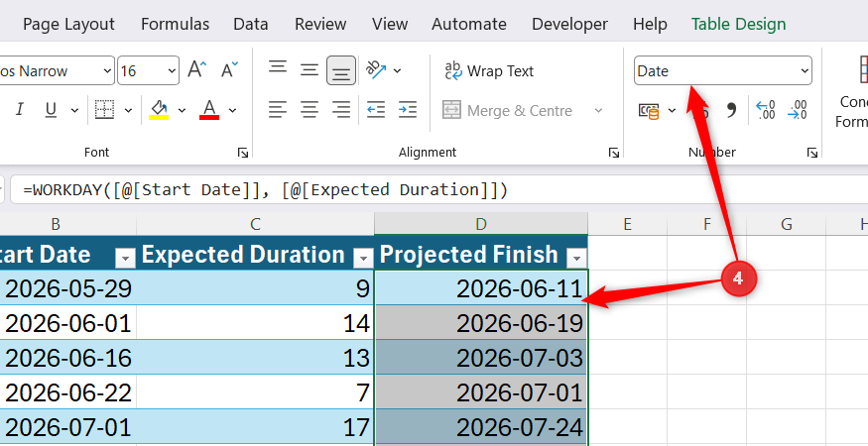Apply comma style format
The height and width of the screenshot is (446, 868).
(731, 110)
